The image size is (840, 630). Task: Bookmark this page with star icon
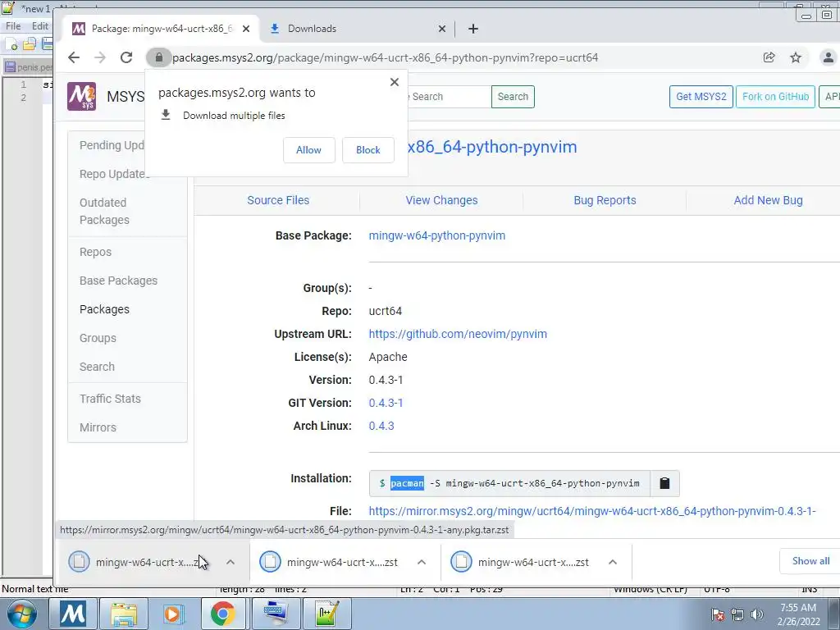[796, 57]
